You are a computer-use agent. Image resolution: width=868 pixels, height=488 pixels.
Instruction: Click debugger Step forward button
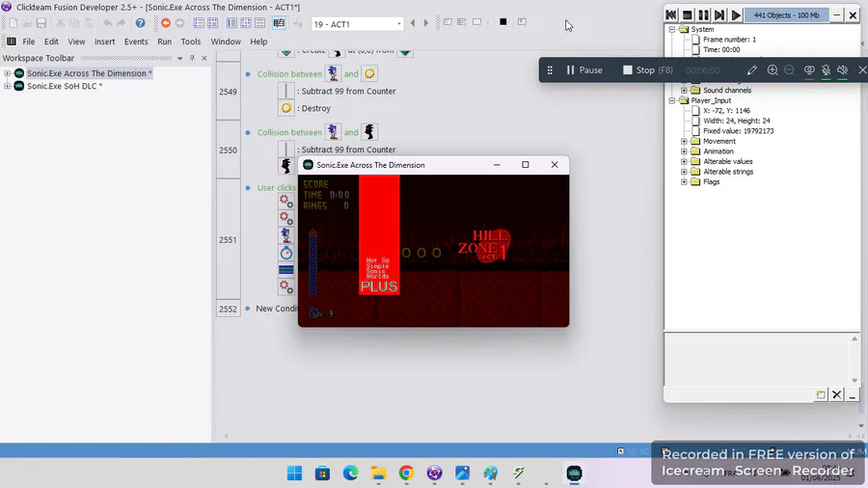719,14
